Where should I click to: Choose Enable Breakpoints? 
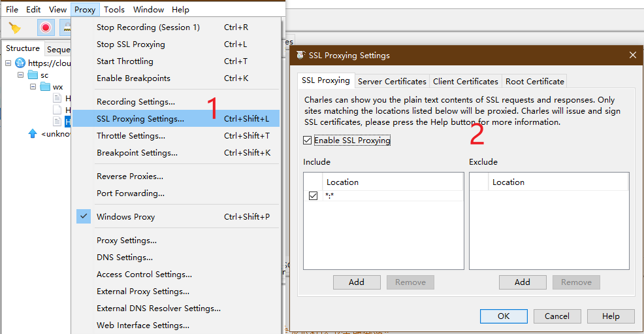(176, 78)
